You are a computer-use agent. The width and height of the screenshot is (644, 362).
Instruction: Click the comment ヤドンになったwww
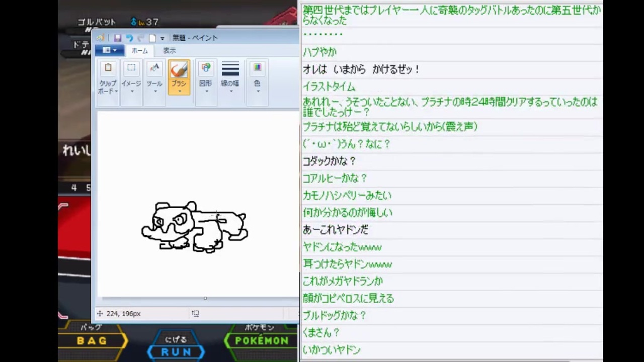coord(342,247)
